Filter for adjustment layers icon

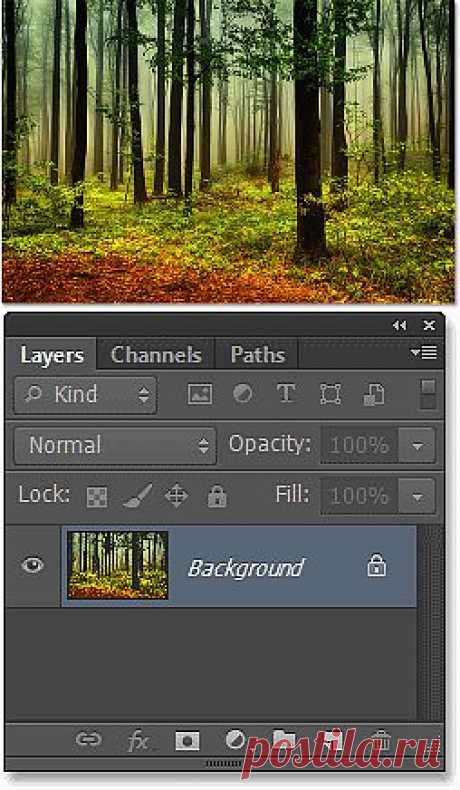(242, 393)
